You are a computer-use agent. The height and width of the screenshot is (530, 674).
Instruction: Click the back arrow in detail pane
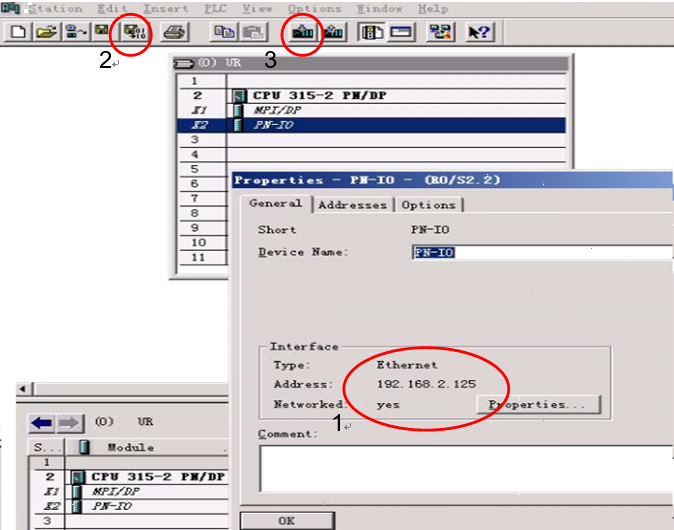click(42, 423)
